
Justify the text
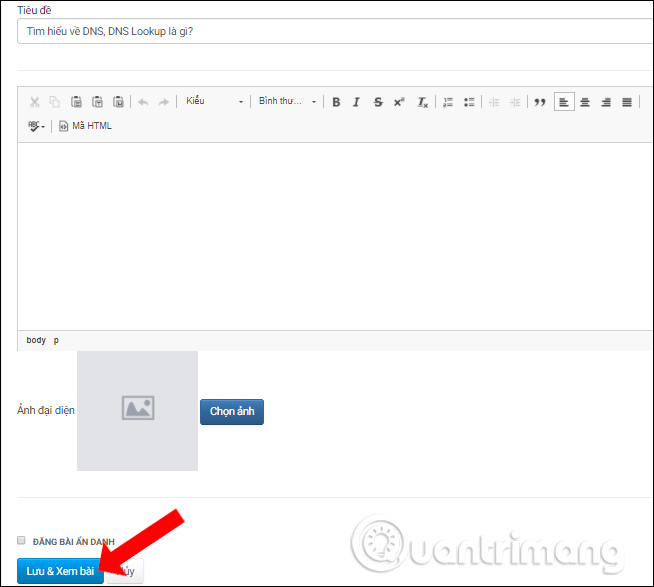point(627,102)
